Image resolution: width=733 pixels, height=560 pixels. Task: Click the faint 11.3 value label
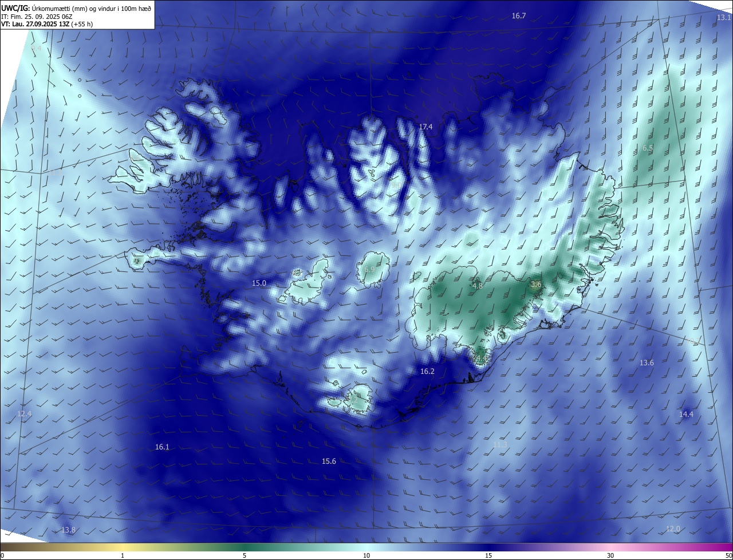pyautogui.click(x=500, y=445)
